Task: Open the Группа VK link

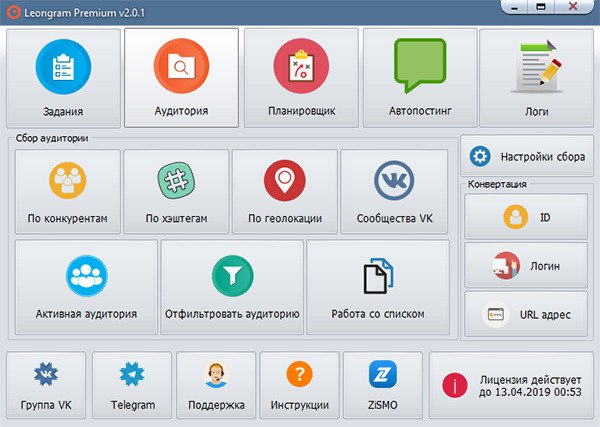Action: [x=46, y=385]
